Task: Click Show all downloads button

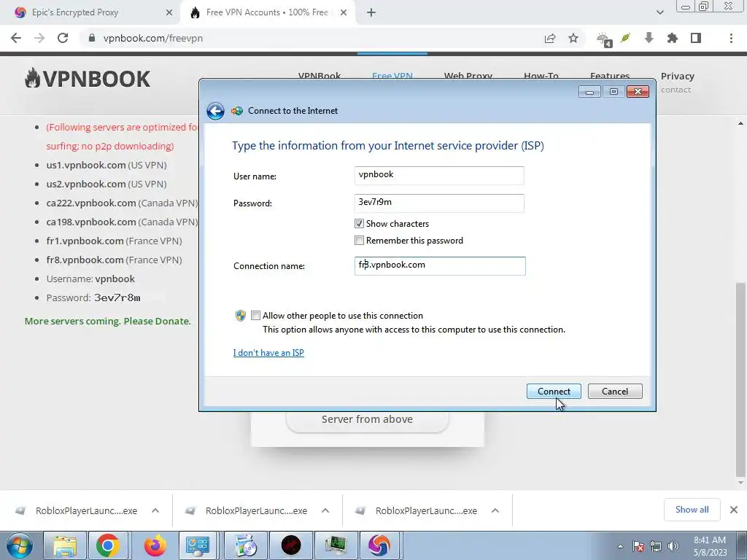Action: [692, 510]
